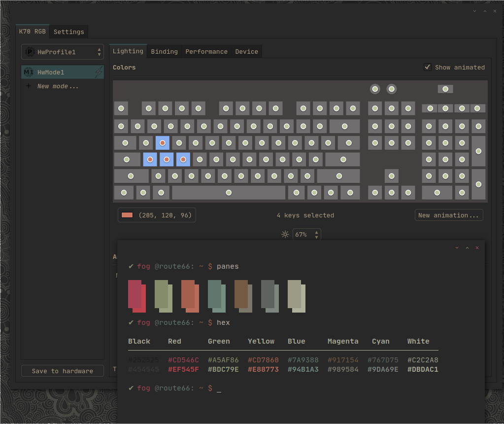Click hex value #9DA69E in terminal
This screenshot has height=424, width=504.
[383, 369]
